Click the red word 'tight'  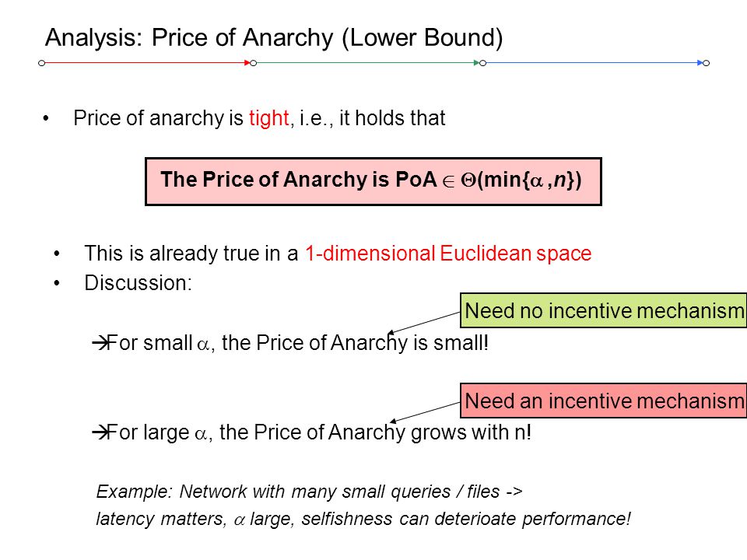point(268,118)
